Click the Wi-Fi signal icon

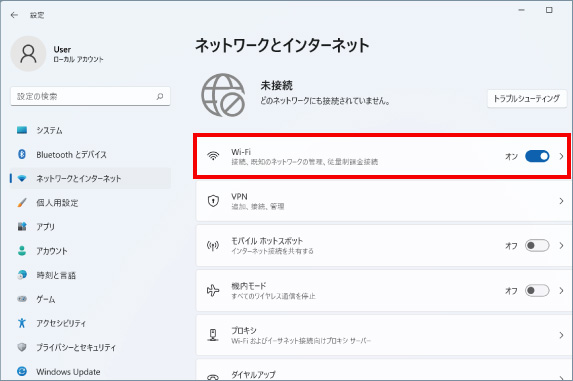213,156
